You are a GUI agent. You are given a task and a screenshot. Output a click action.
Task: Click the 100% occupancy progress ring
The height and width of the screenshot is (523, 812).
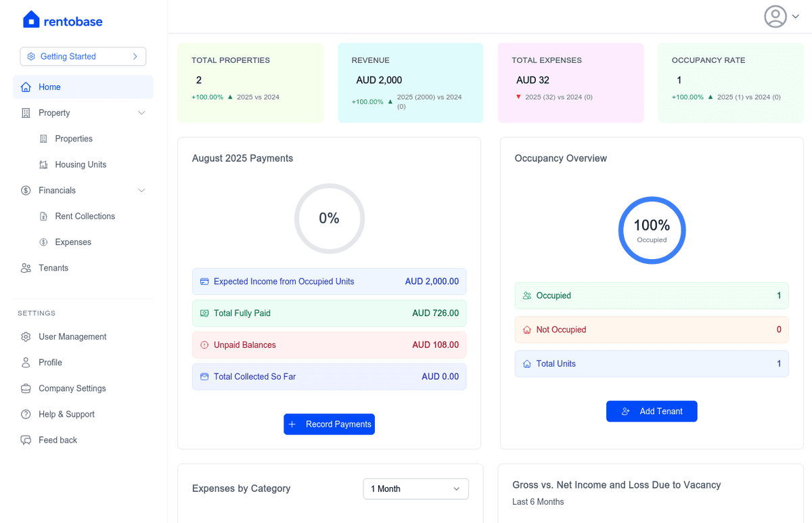651,230
